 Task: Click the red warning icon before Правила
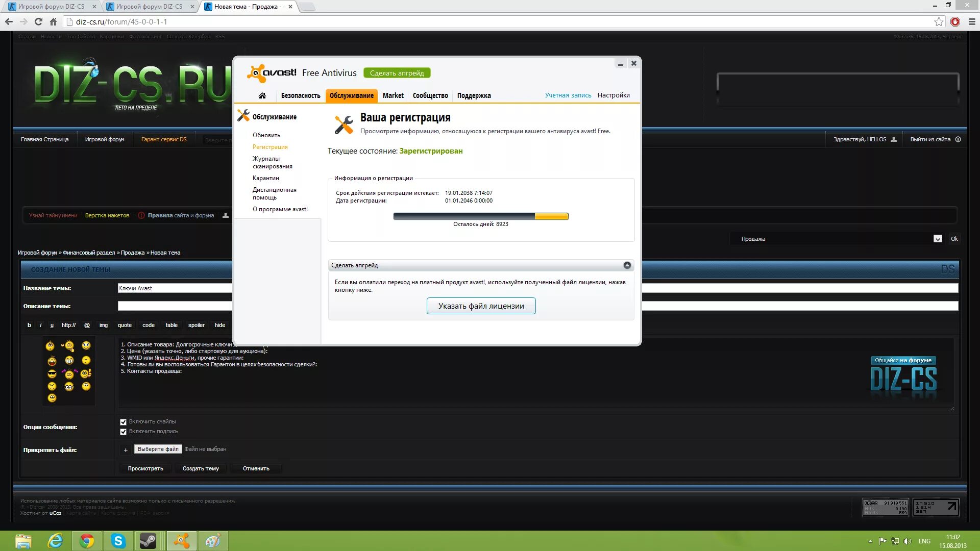141,215
